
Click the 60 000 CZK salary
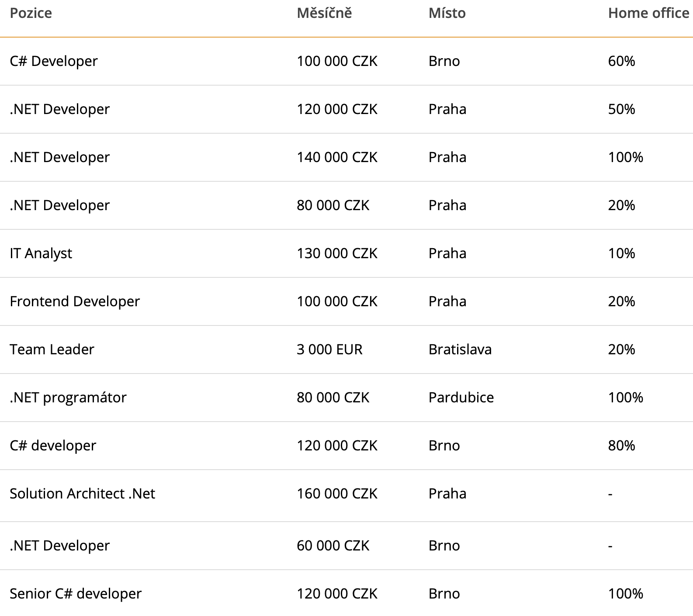(x=333, y=546)
